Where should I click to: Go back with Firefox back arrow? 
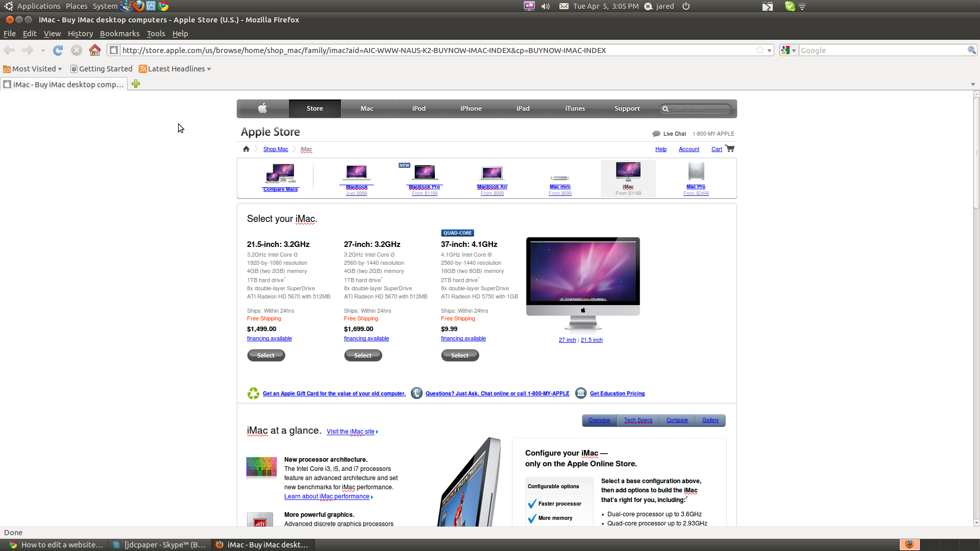point(9,50)
